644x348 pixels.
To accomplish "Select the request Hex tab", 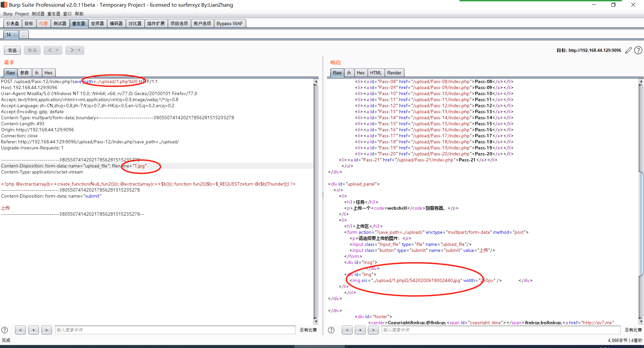I will pyautogui.click(x=48, y=73).
